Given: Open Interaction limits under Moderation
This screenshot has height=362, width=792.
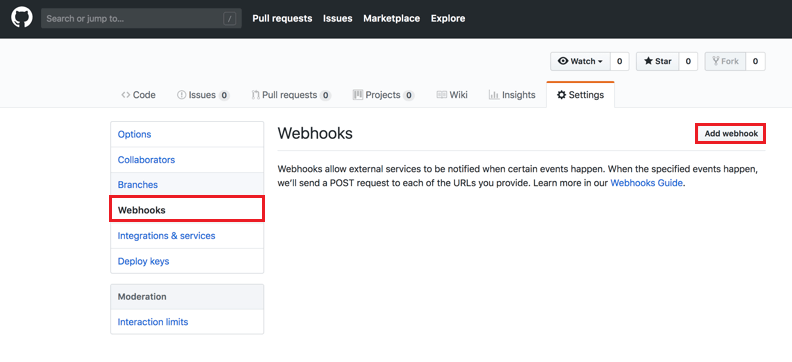Looking at the screenshot, I should click(187, 322).
